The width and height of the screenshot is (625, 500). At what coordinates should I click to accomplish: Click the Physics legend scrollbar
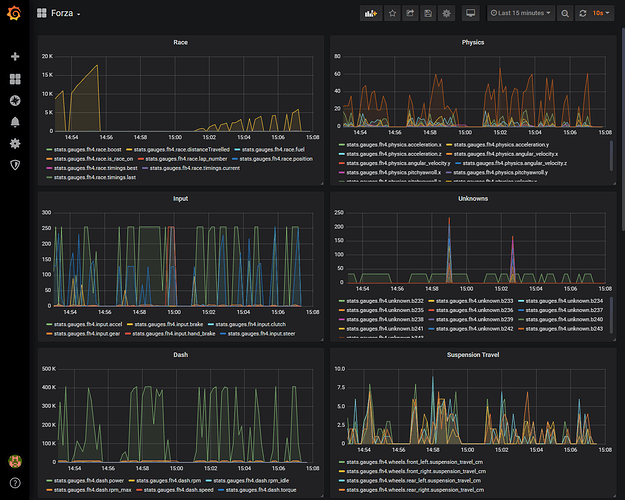click(611, 156)
